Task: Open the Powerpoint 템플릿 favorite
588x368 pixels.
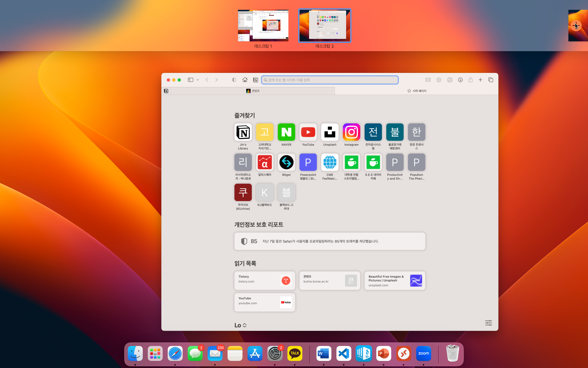Action: pyautogui.click(x=308, y=167)
